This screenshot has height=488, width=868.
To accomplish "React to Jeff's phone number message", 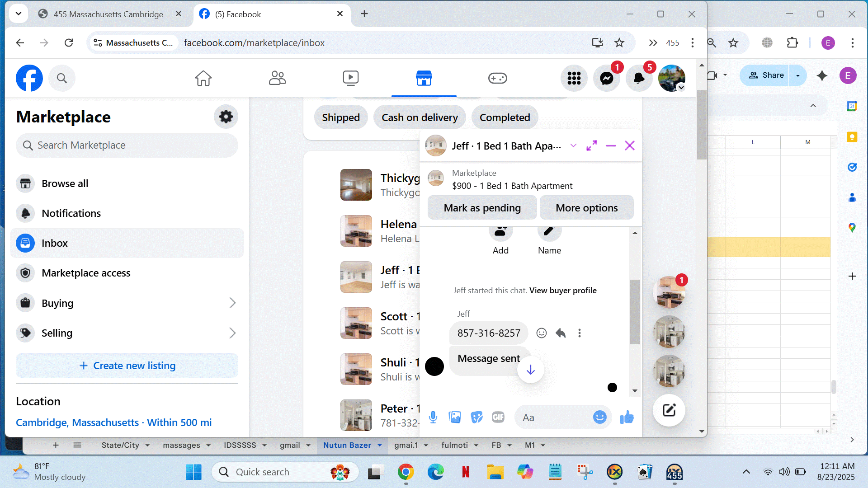I will click(x=541, y=333).
